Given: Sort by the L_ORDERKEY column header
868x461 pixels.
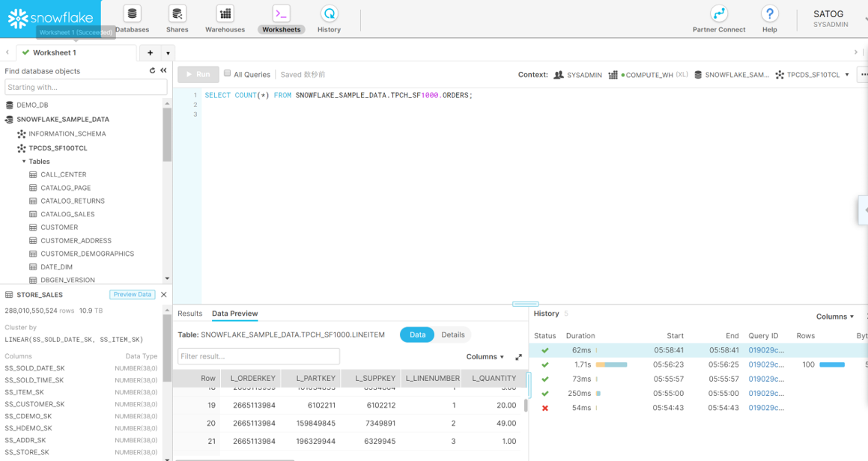Looking at the screenshot, I should 252,378.
